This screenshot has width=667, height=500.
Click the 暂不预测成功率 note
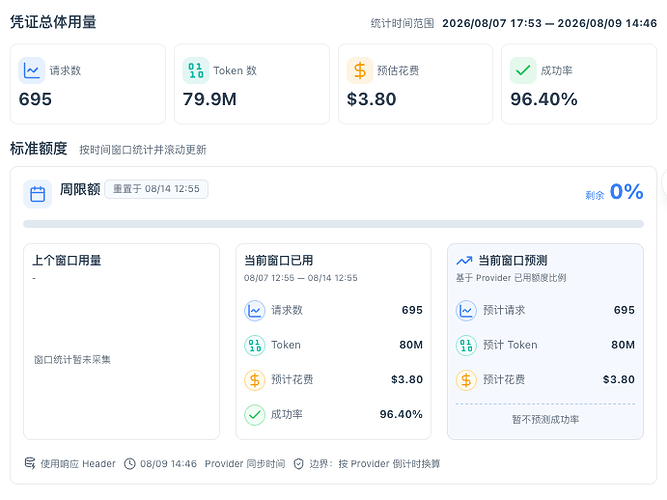tap(545, 420)
